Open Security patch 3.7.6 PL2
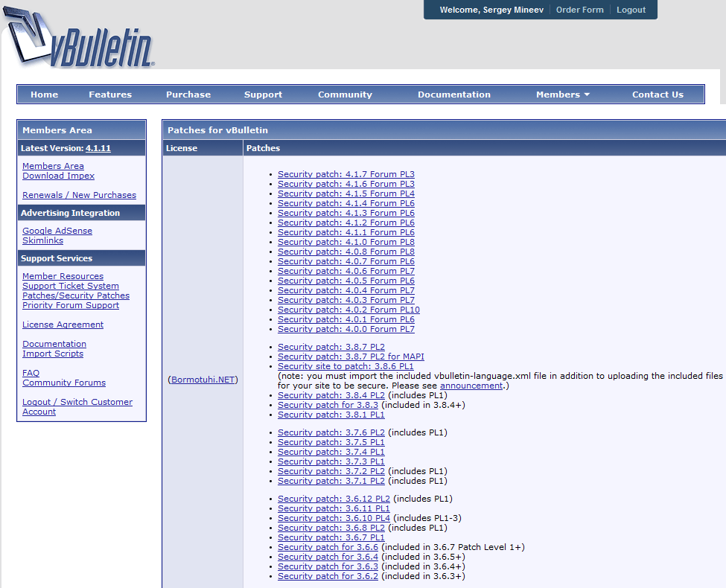Screen dimensions: 726x588 [x=331, y=433]
